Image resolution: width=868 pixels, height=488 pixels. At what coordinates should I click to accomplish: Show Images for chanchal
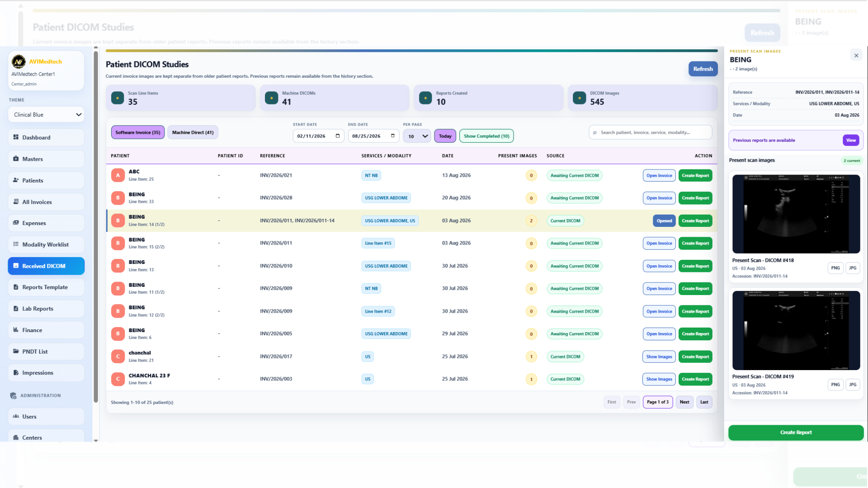pos(659,357)
